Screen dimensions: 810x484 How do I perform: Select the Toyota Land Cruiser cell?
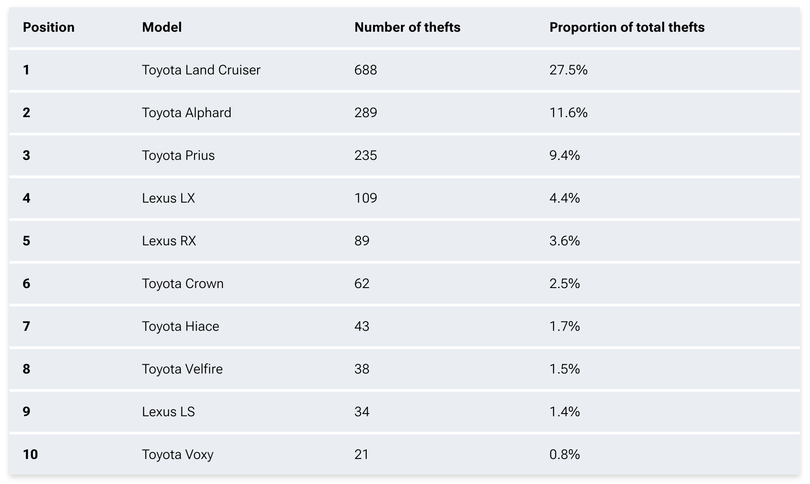coord(201,70)
